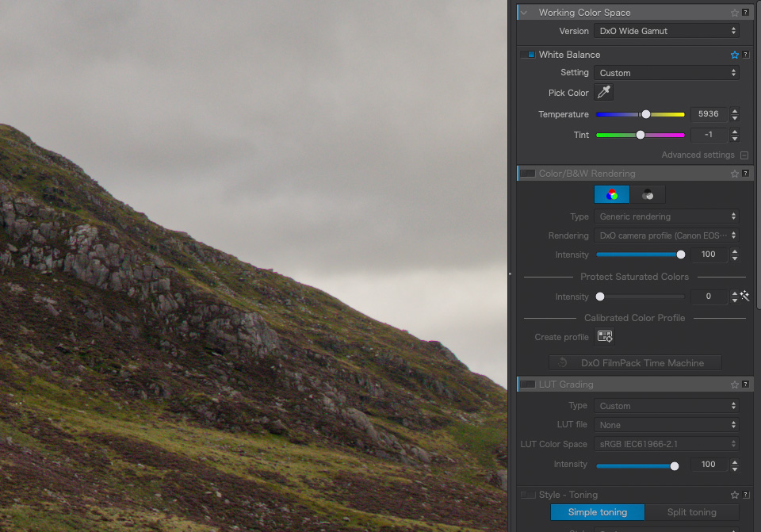Viewport: 761px width, 532px height.
Task: Click the Temperature slider handle
Action: coord(645,114)
